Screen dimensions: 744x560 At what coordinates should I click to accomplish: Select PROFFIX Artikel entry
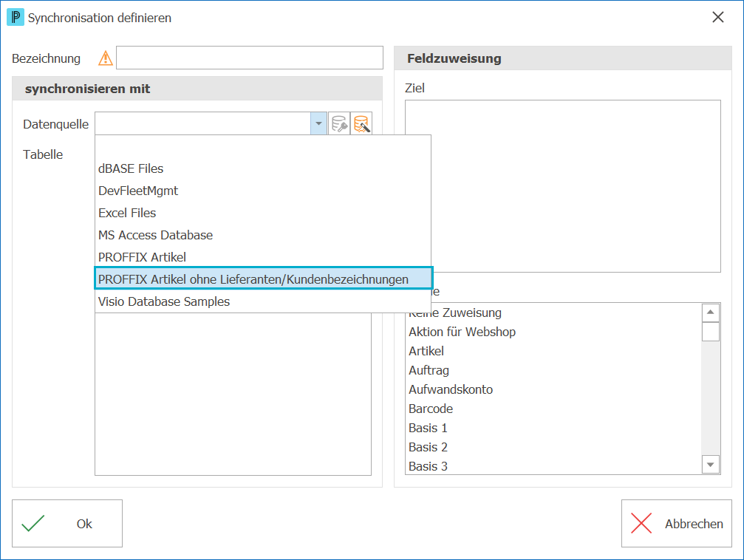(263, 257)
